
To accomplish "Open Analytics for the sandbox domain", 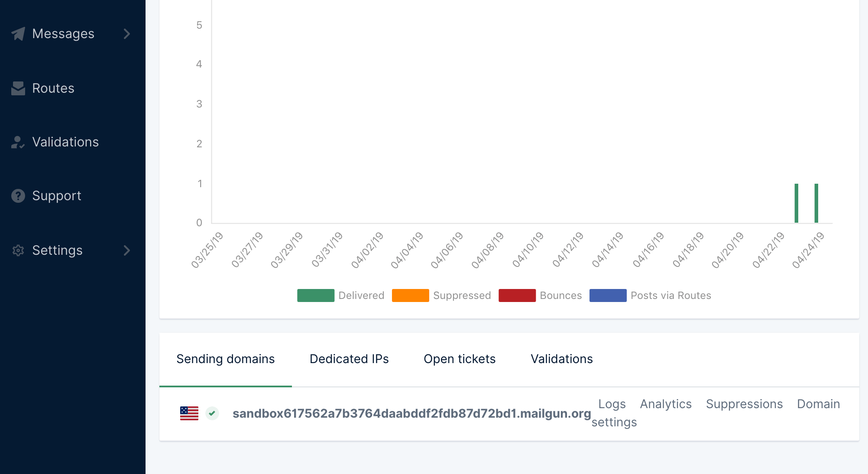I will click(666, 404).
